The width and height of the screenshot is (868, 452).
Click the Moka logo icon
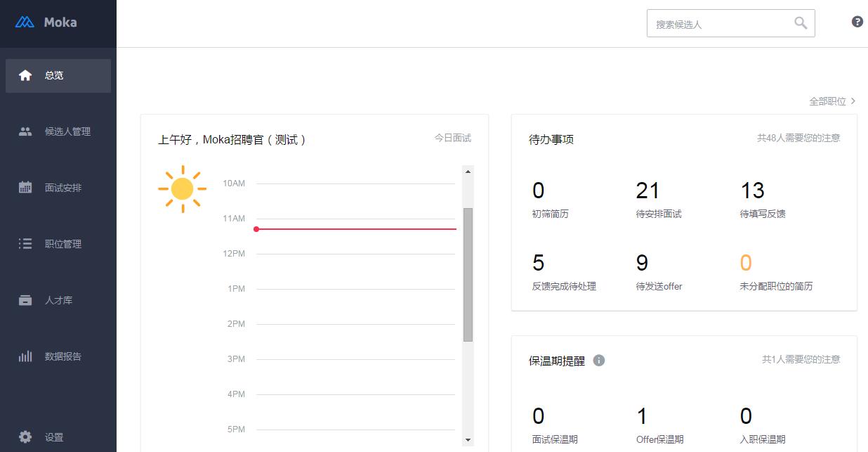click(25, 22)
